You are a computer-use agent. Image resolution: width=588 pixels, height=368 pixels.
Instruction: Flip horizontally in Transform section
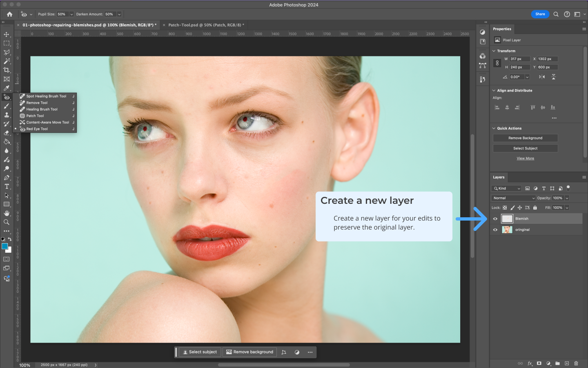pyautogui.click(x=542, y=77)
